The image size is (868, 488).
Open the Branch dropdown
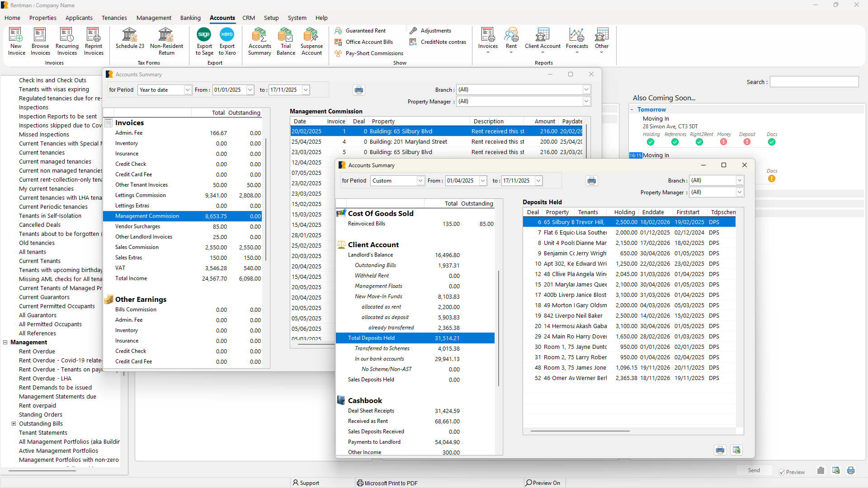[740, 180]
